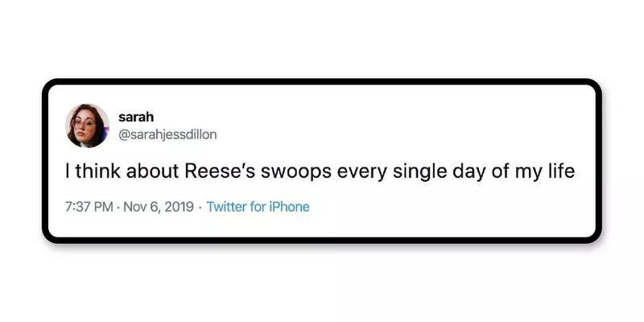Click the word "iPhone" in the source label
The image size is (644, 322).
(x=290, y=207)
